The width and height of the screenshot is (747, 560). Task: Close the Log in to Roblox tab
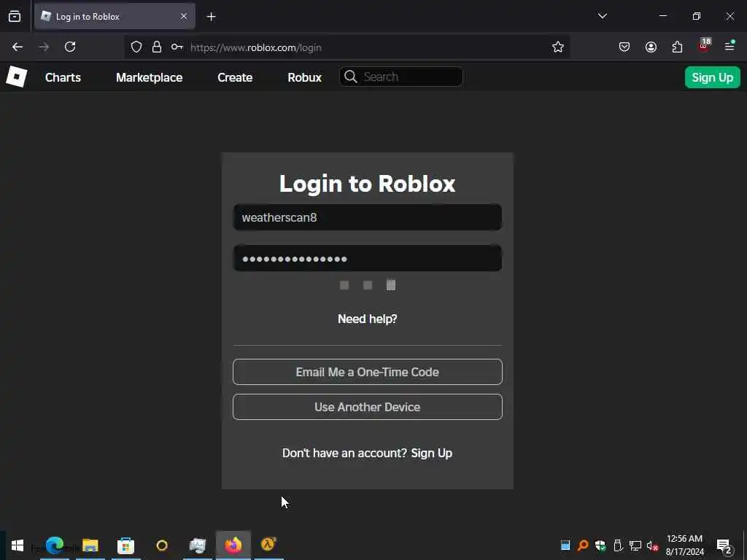point(184,16)
